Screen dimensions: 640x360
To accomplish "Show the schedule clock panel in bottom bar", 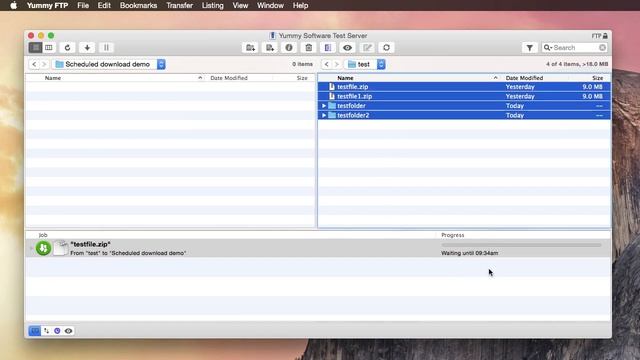I will 57,331.
